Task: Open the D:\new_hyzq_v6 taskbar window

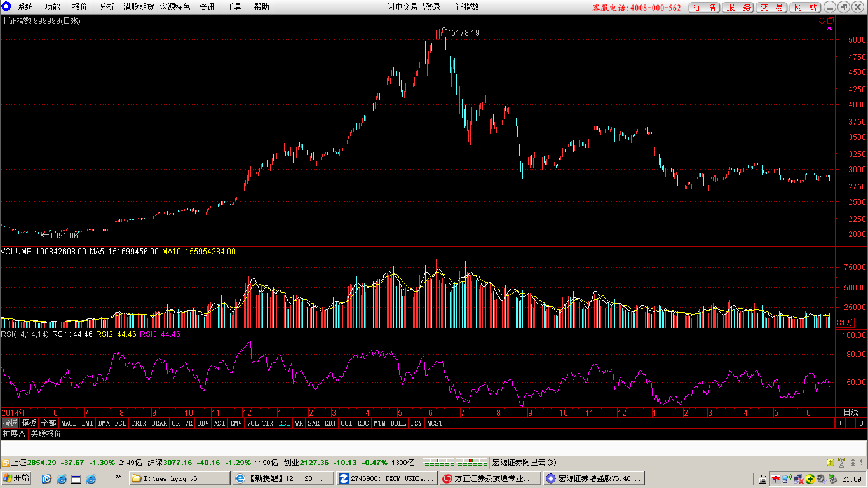Action: pyautogui.click(x=179, y=478)
